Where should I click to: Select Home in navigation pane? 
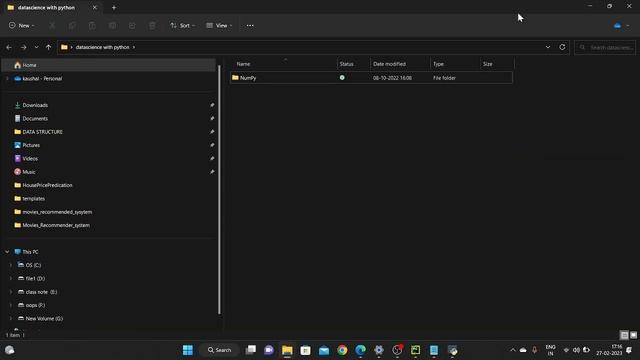point(109,65)
